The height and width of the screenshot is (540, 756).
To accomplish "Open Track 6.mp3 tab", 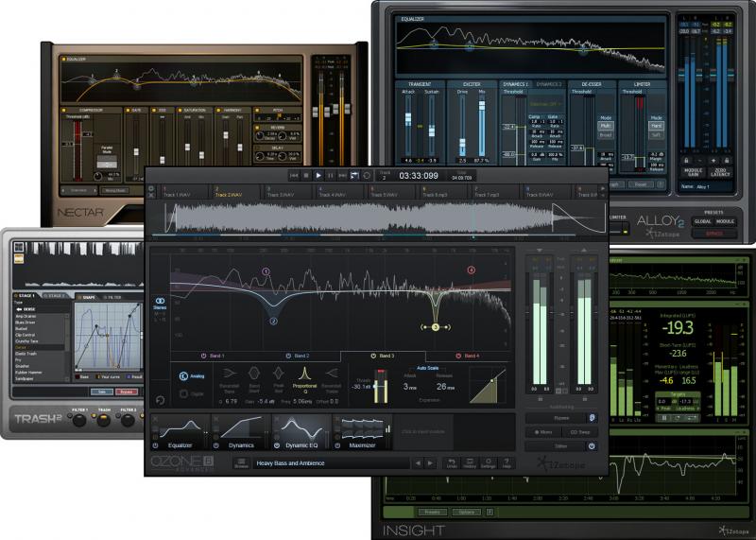I will point(442,192).
